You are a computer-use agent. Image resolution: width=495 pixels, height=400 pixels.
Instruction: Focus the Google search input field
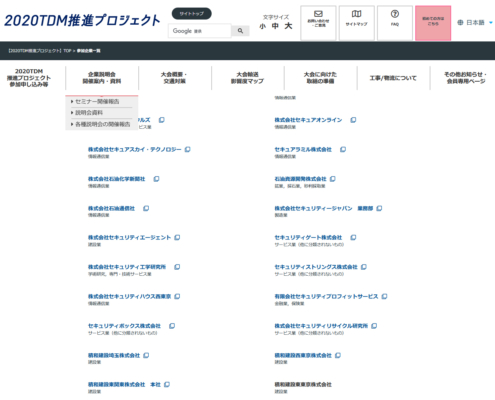pyautogui.click(x=200, y=31)
